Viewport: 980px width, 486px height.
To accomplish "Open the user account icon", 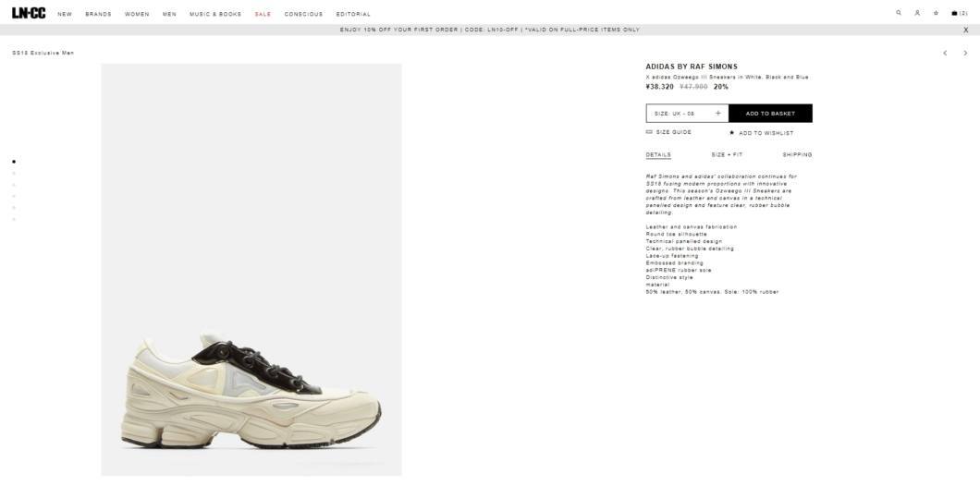I will 917,13.
